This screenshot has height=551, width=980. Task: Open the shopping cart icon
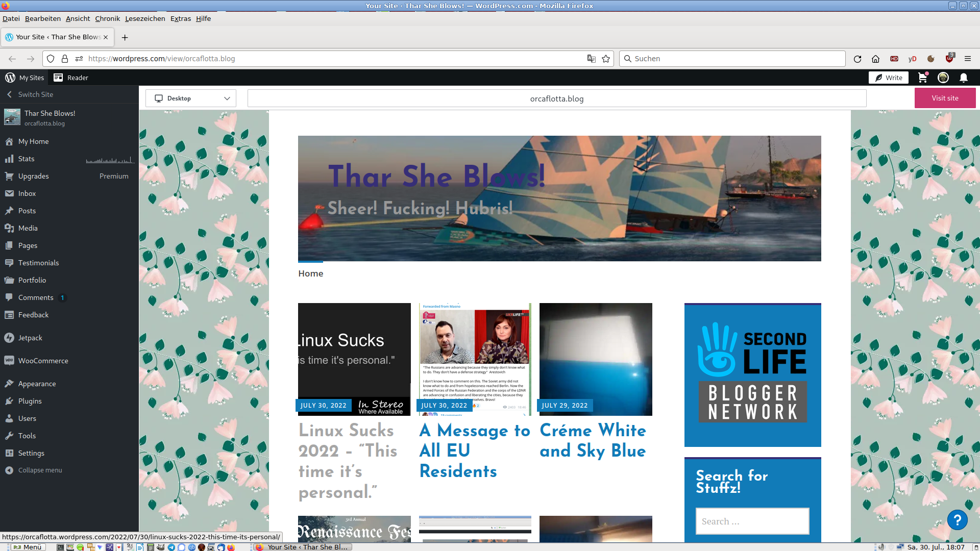point(922,78)
